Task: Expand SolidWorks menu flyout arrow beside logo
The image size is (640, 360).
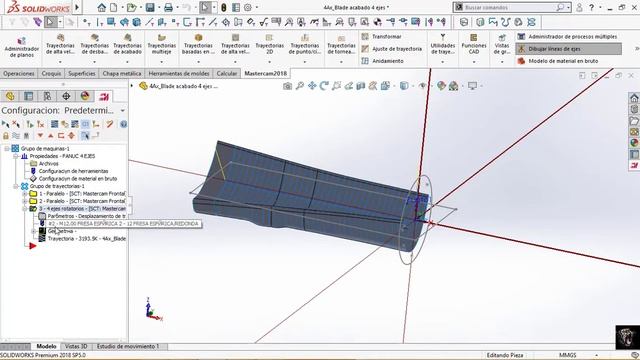Action: coord(77,7)
